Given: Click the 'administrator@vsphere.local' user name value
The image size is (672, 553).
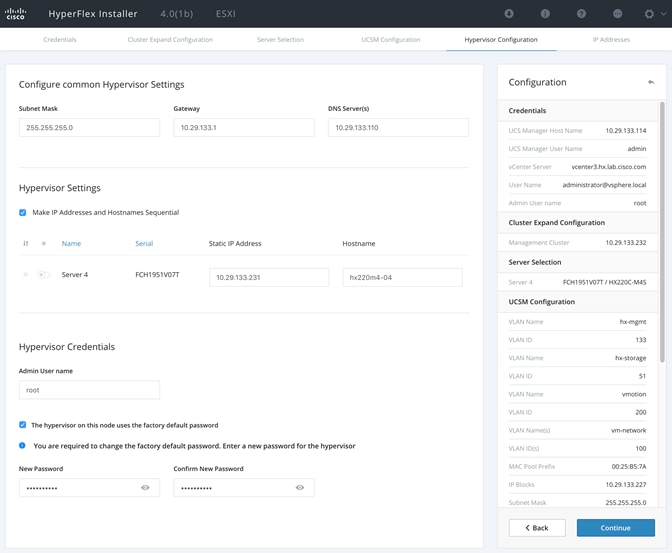Looking at the screenshot, I should pos(604,185).
